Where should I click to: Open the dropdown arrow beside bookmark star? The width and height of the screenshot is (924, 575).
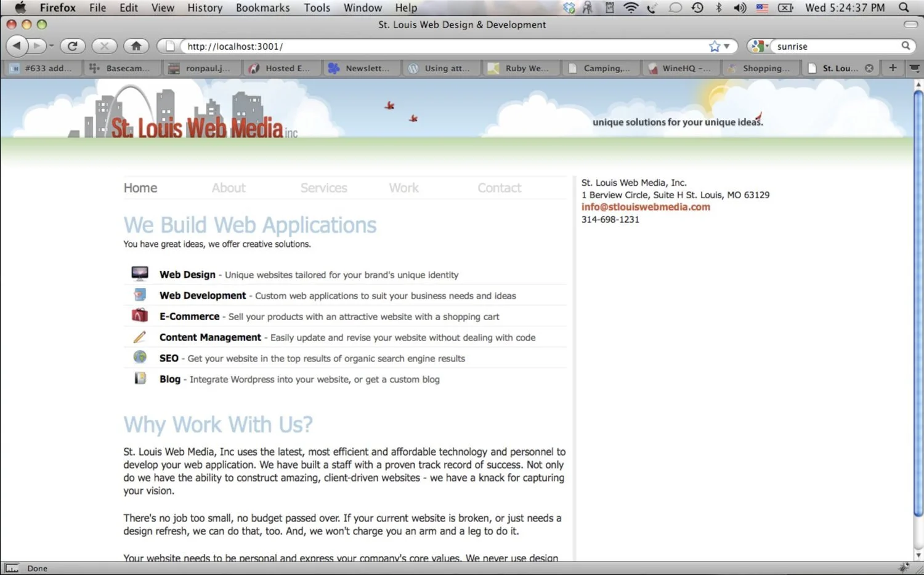pyautogui.click(x=727, y=46)
